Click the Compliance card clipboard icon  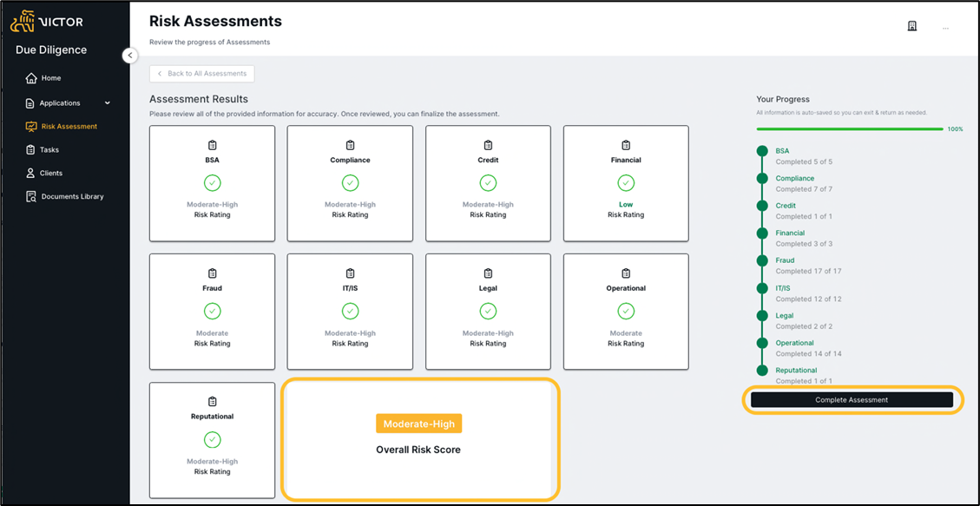pos(350,145)
